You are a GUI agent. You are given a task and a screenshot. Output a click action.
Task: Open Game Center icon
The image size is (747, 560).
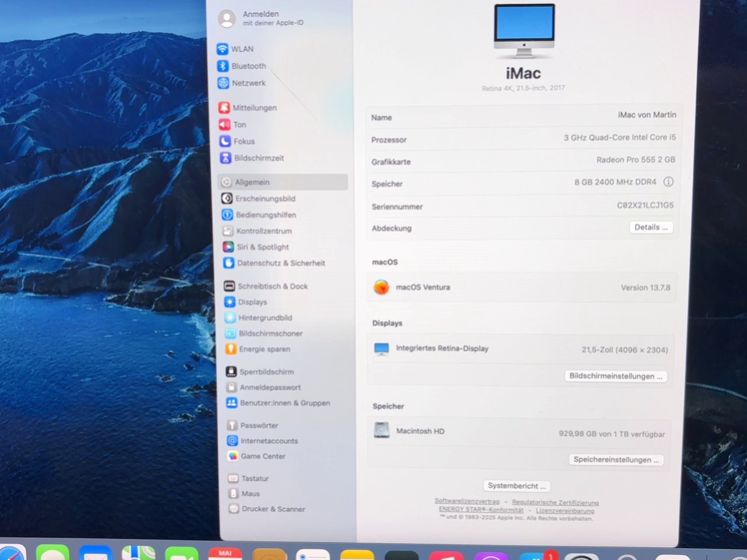[x=233, y=456]
